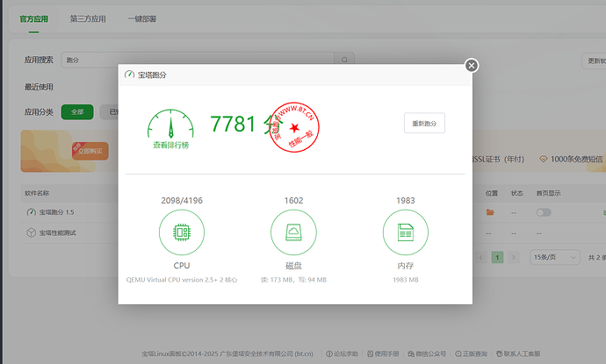Screen dimensions: 606x364
Task: Focus the 应用搜索 input field
Action: pyautogui.click(x=197, y=60)
